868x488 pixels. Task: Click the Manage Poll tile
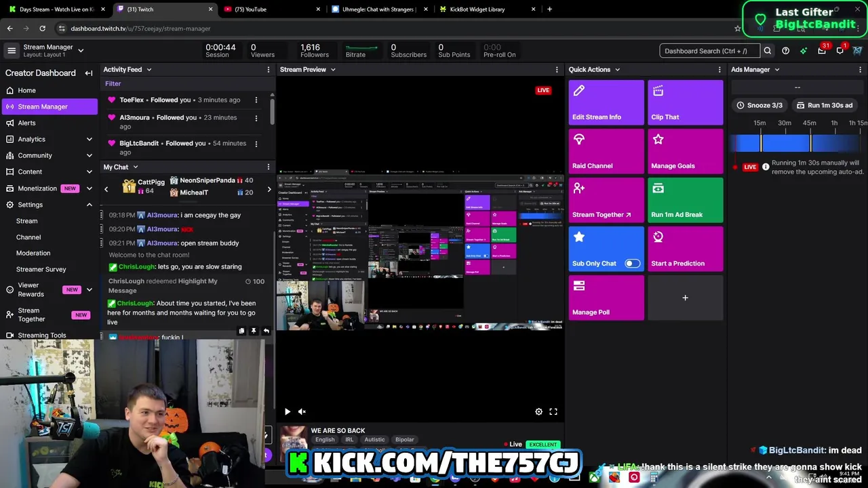[x=606, y=298]
